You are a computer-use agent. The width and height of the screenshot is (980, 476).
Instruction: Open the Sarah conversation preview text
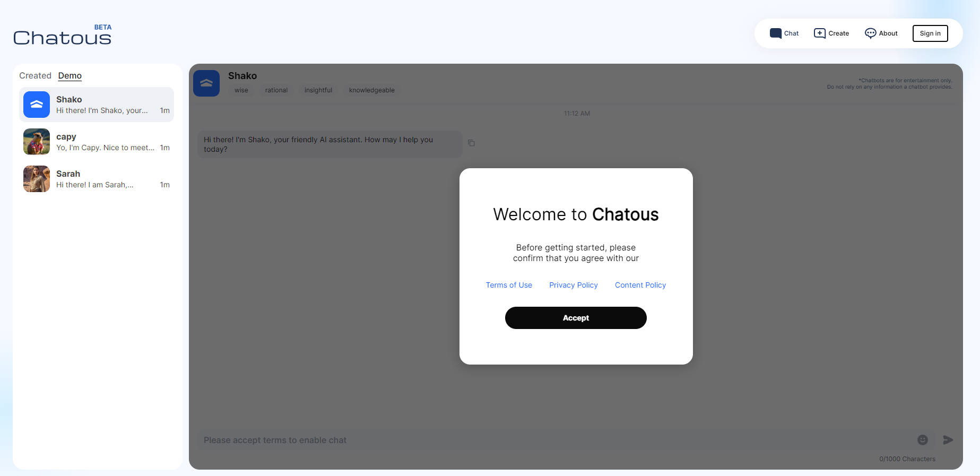pyautogui.click(x=95, y=185)
